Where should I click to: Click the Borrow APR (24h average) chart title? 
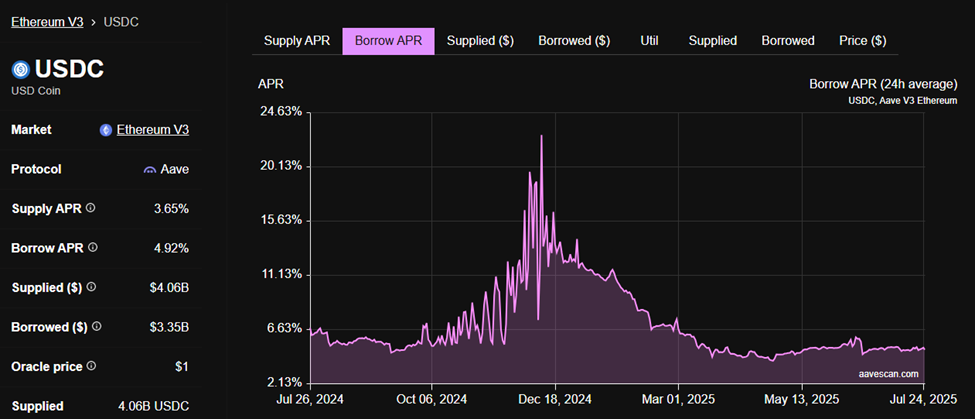[883, 84]
